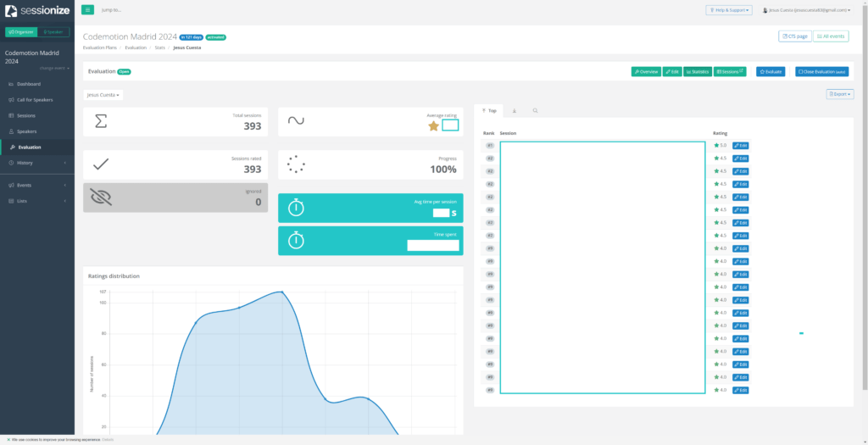The width and height of the screenshot is (868, 445).
Task: Expand the Lists menu in sidebar
Action: point(37,201)
